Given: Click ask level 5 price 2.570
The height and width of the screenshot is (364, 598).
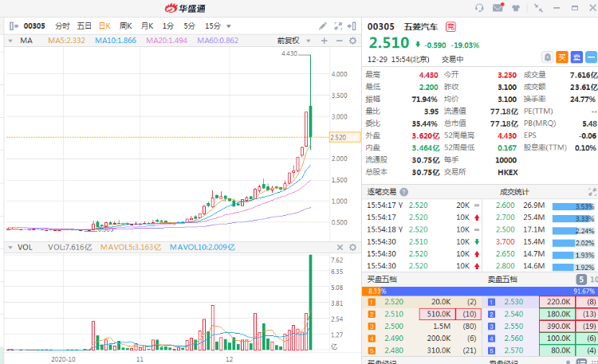Looking at the screenshot, I should pyautogui.click(x=513, y=350).
